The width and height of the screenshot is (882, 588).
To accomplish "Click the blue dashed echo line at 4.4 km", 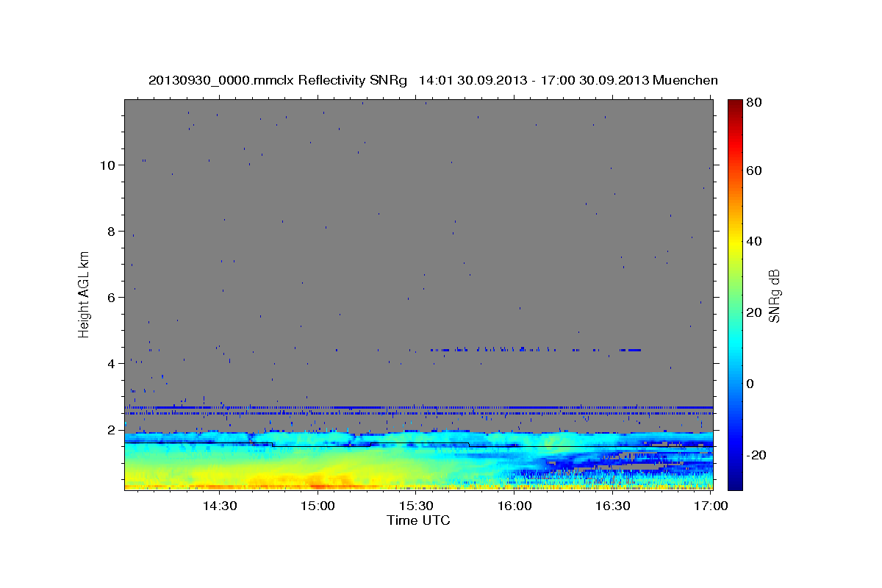I will (x=535, y=350).
